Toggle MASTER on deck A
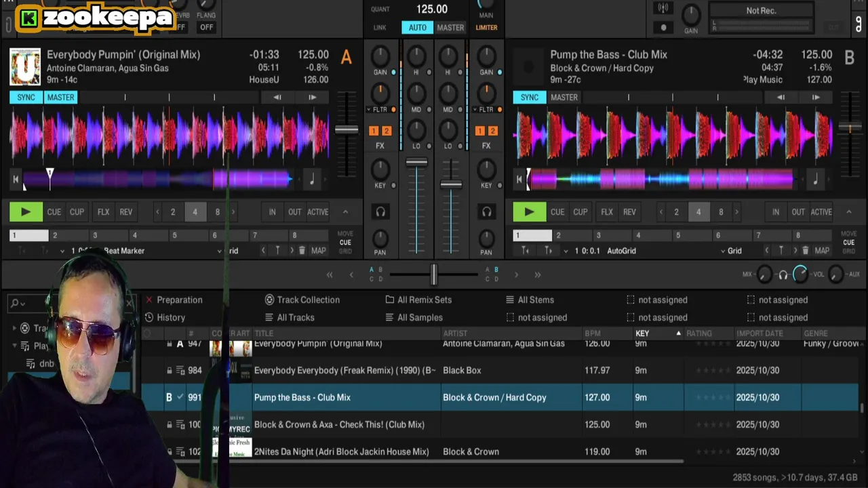The height and width of the screenshot is (488, 868). [x=60, y=98]
